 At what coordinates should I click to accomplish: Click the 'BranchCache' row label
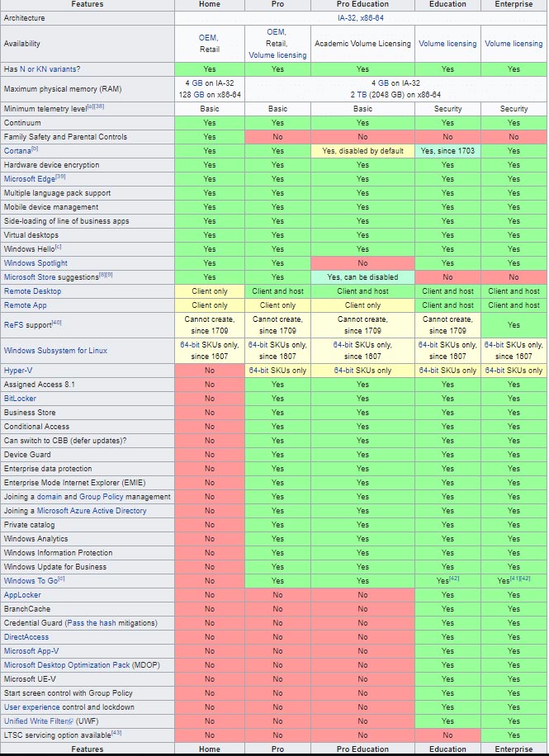(26, 609)
